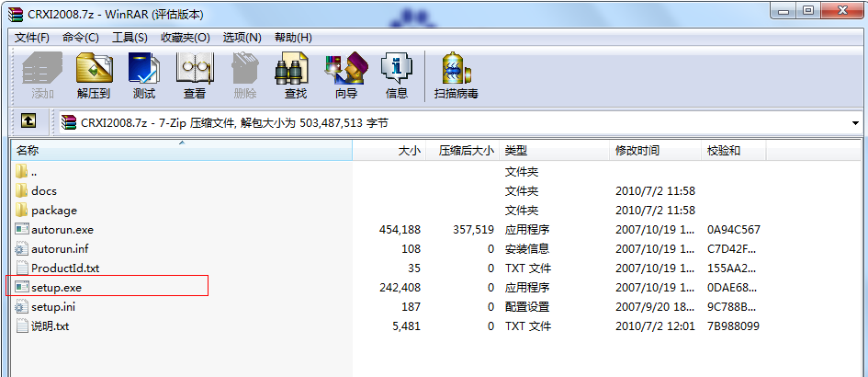868x377 pixels.
Task: Select the docs folder name
Action: click(44, 190)
